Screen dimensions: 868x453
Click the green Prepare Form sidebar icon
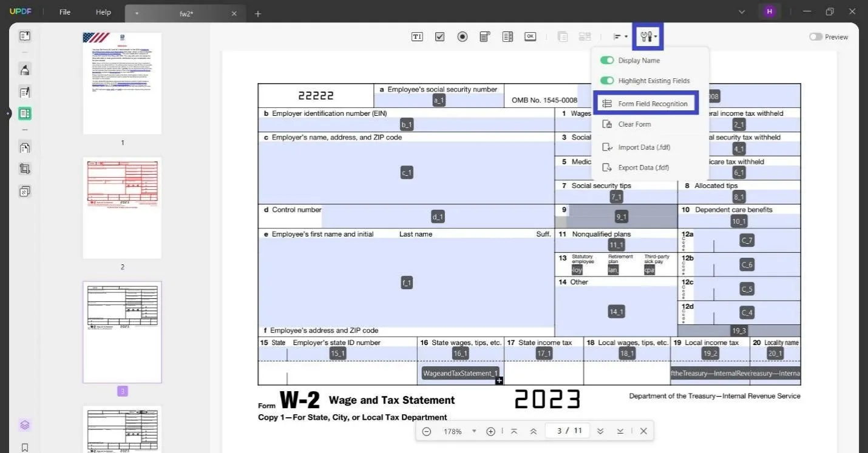(25, 113)
